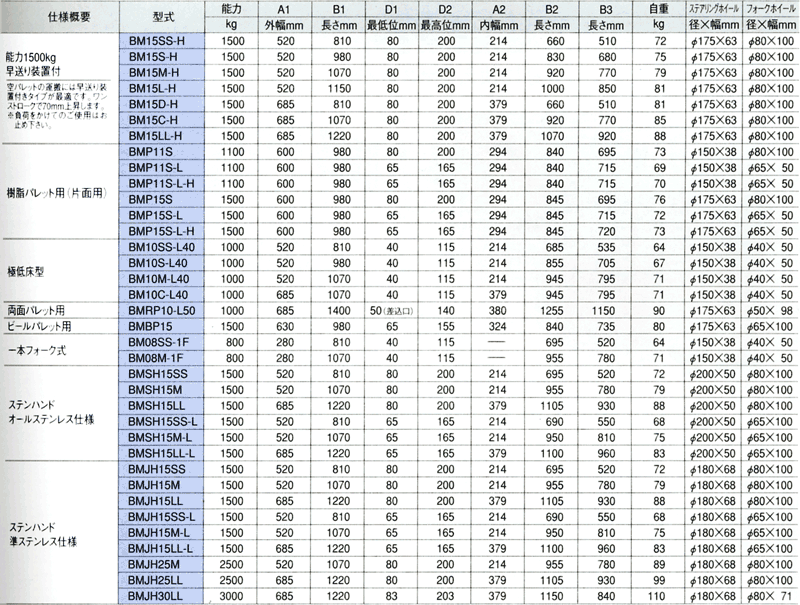Select model BMJH25M

162,565
